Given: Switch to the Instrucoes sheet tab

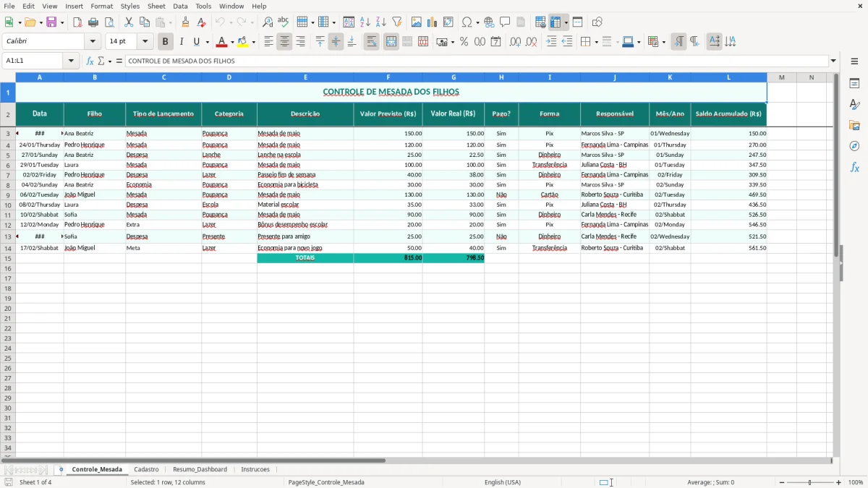Looking at the screenshot, I should (x=255, y=469).
